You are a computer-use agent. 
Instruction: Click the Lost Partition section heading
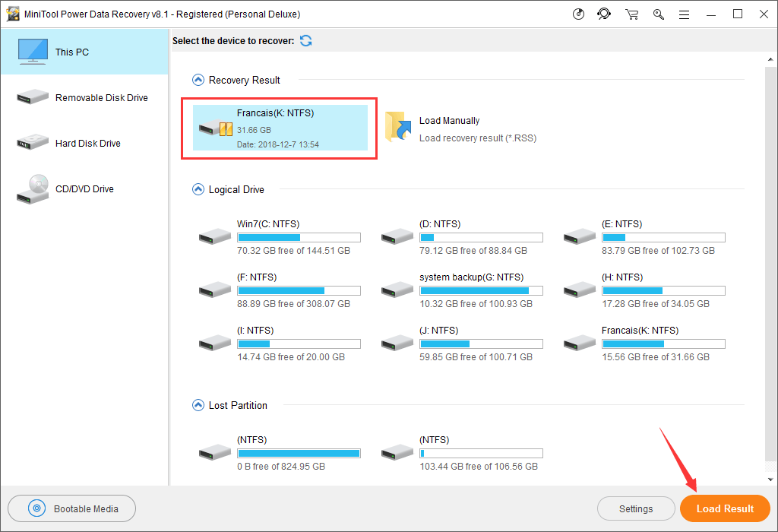pos(238,405)
